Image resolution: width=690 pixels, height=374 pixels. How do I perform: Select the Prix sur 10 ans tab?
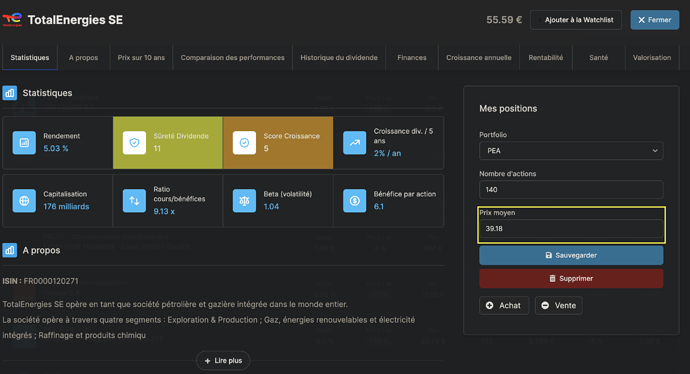(x=141, y=58)
